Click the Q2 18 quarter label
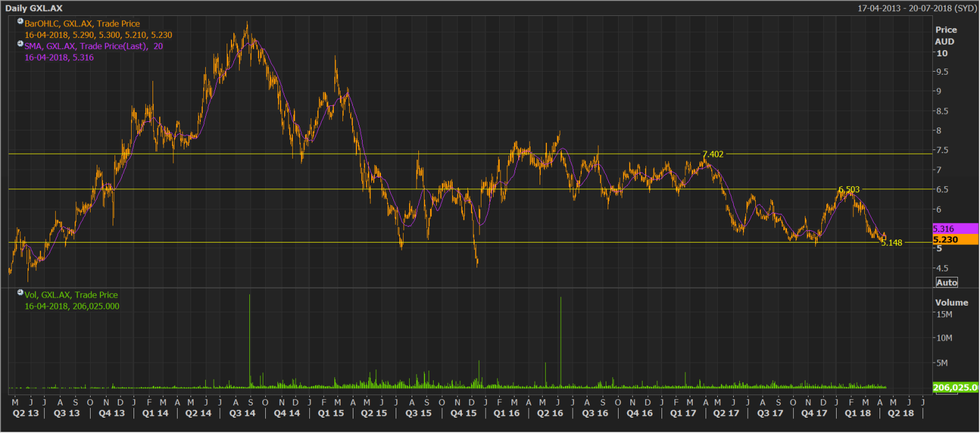Viewport: 980px width, 433px height. coord(901,413)
